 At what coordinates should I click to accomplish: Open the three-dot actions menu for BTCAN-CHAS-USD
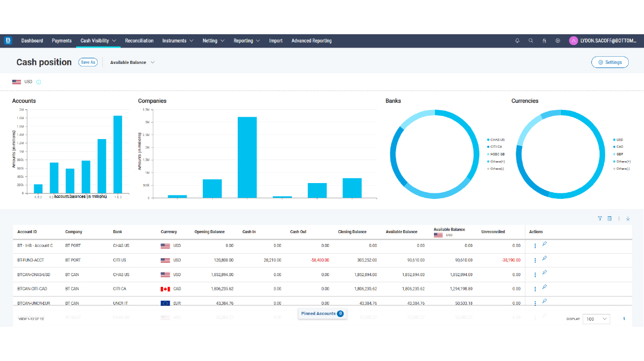coord(535,275)
